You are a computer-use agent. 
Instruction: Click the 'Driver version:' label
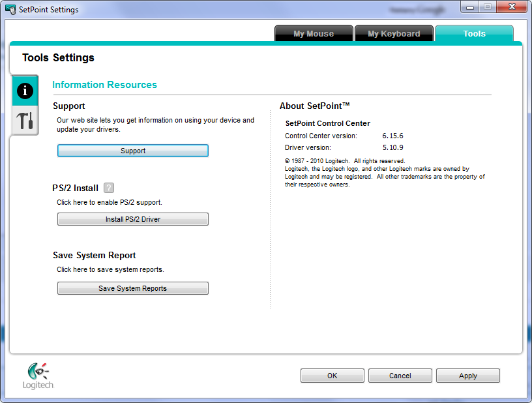coord(308,147)
